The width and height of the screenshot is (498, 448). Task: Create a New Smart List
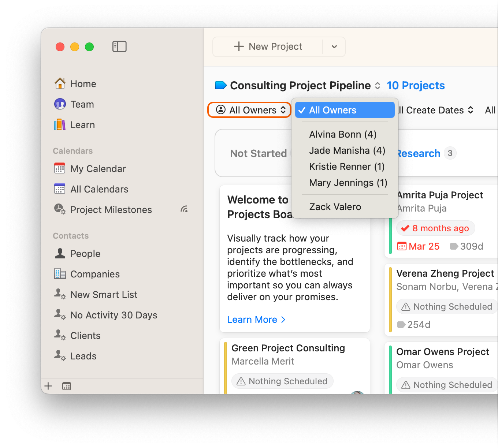pyautogui.click(x=104, y=294)
